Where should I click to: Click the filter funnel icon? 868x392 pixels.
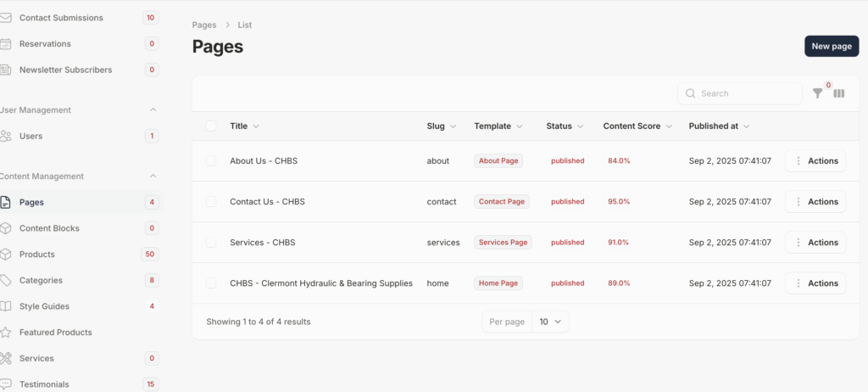pyautogui.click(x=817, y=93)
